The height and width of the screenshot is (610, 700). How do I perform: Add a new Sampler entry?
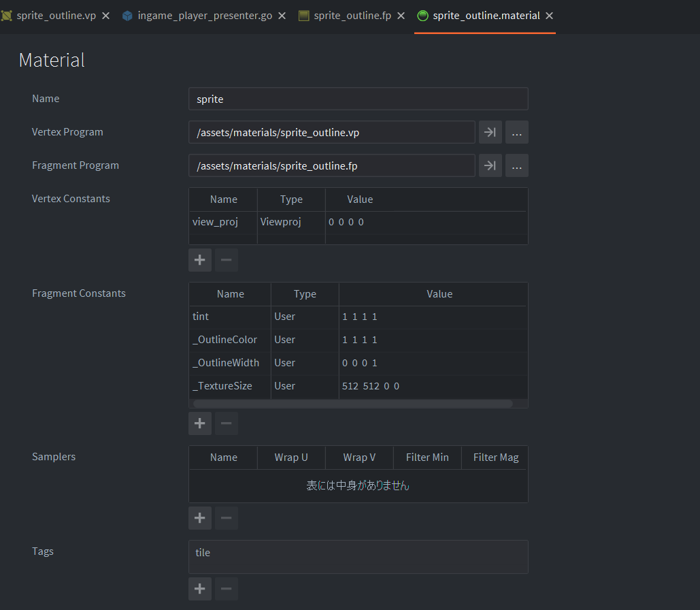click(199, 518)
